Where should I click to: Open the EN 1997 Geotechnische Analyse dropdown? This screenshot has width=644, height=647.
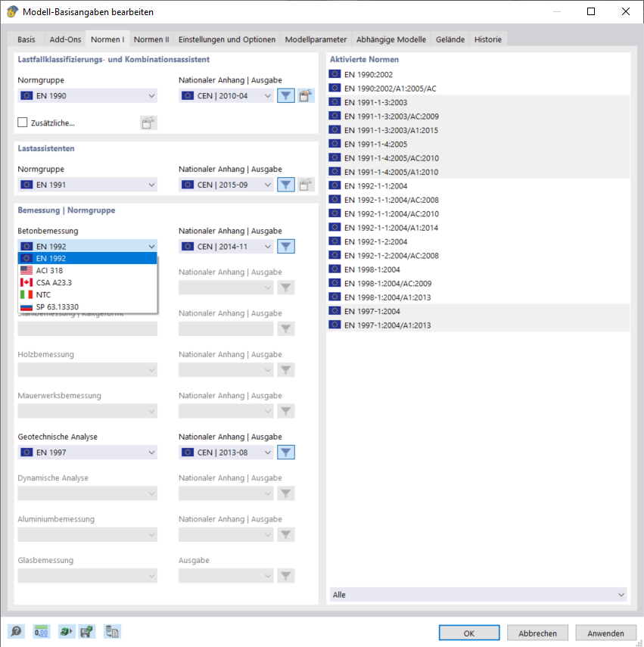point(88,453)
